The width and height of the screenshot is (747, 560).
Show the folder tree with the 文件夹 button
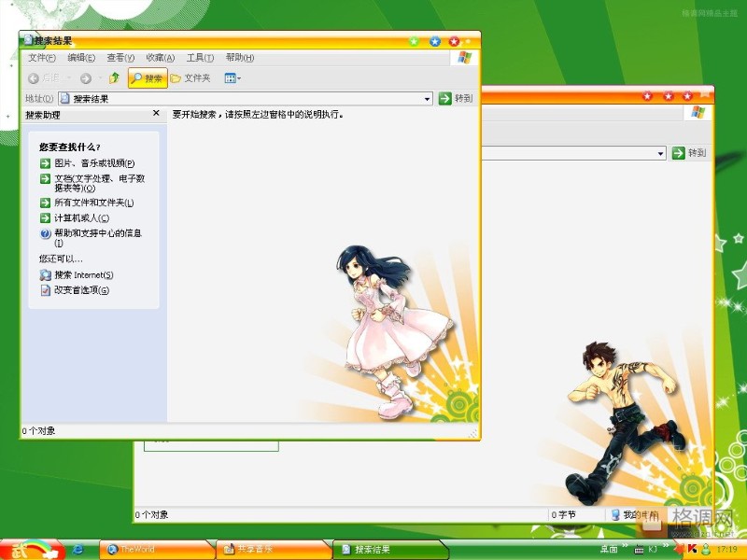click(190, 78)
